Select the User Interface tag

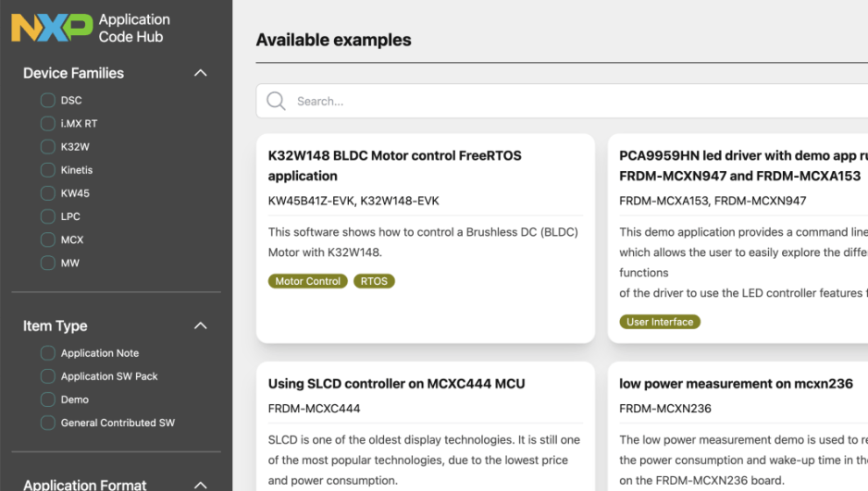(660, 322)
